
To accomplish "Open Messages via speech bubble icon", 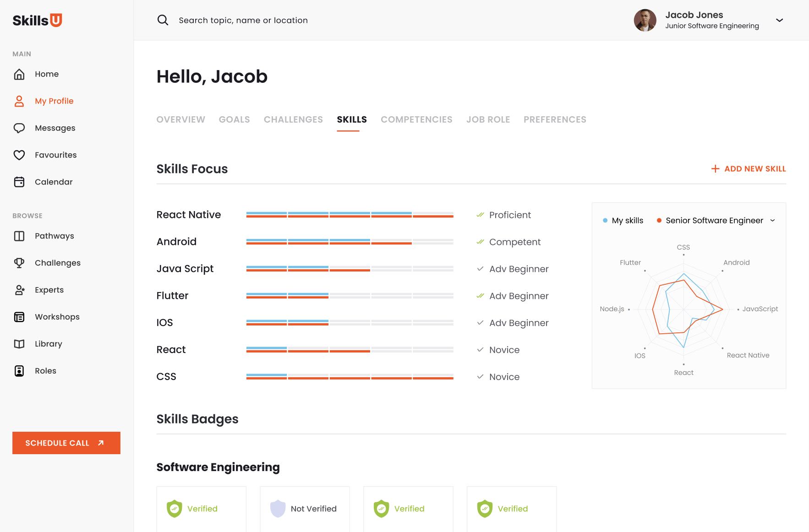I will pyautogui.click(x=19, y=128).
